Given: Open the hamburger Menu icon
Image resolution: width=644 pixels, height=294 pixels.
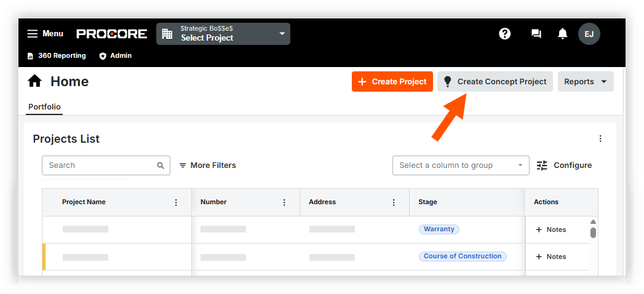Looking at the screenshot, I should coord(33,34).
